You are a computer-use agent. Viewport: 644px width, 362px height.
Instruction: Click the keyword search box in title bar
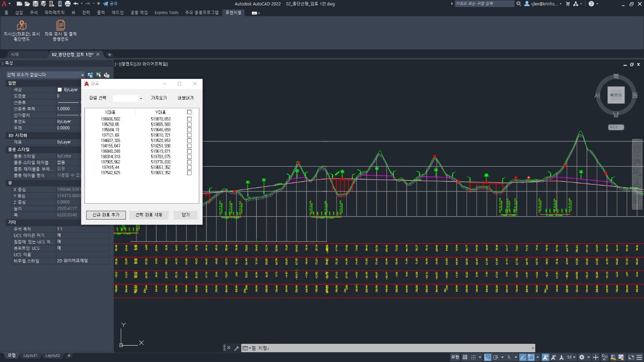pyautogui.click(x=484, y=4)
